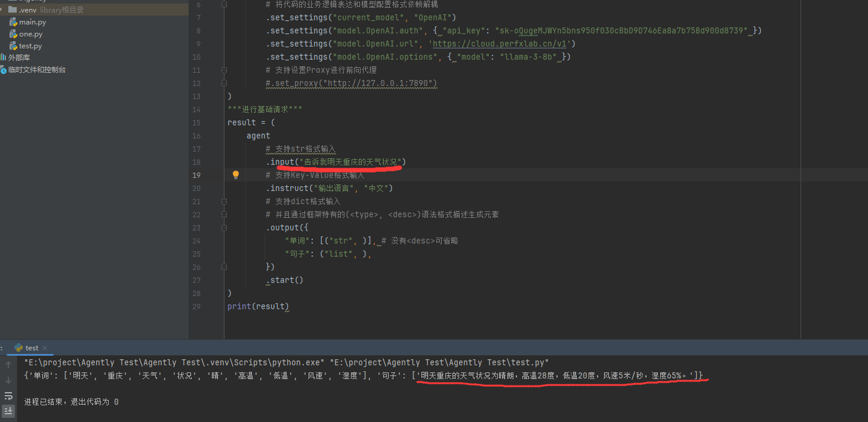Click the External Libraries (外部库) icon
Viewport: 868px width, 422px height.
[3, 58]
